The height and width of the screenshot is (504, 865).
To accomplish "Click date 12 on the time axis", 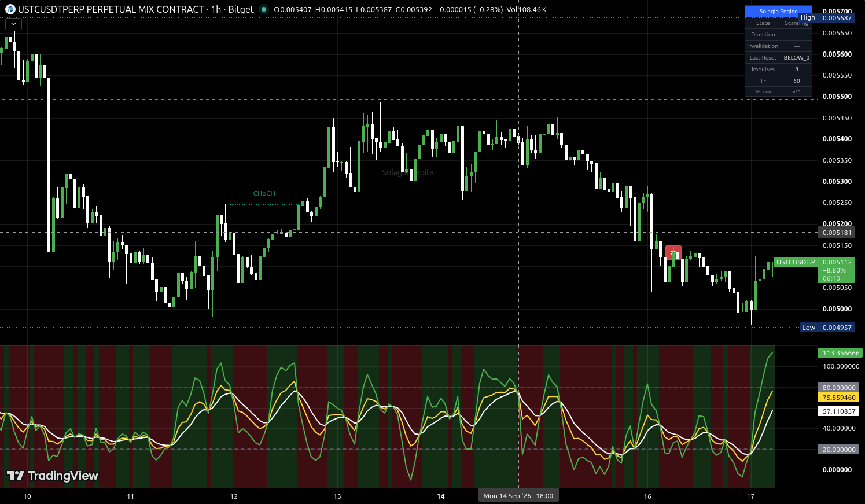I will [x=234, y=496].
